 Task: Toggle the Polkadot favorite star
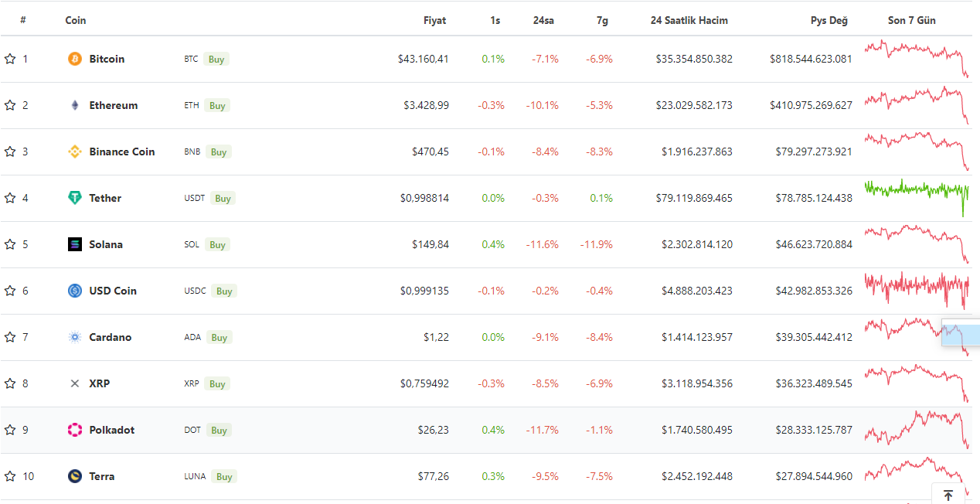10,430
